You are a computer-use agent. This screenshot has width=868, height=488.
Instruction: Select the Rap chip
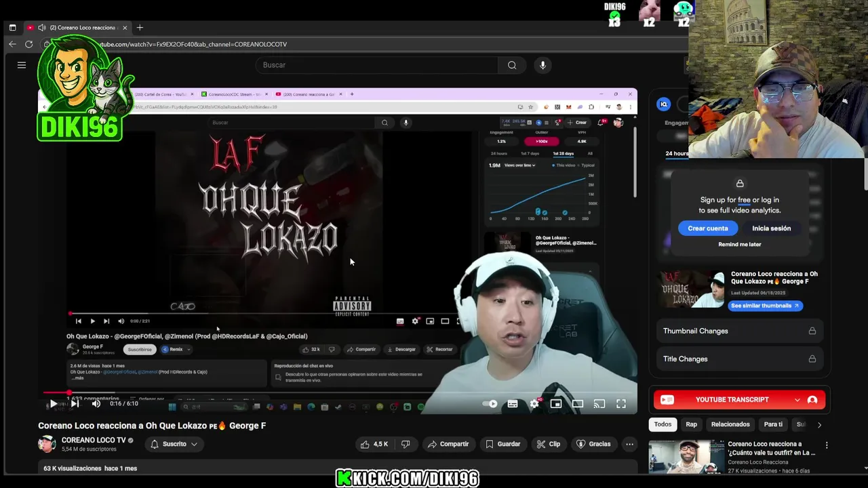691,424
